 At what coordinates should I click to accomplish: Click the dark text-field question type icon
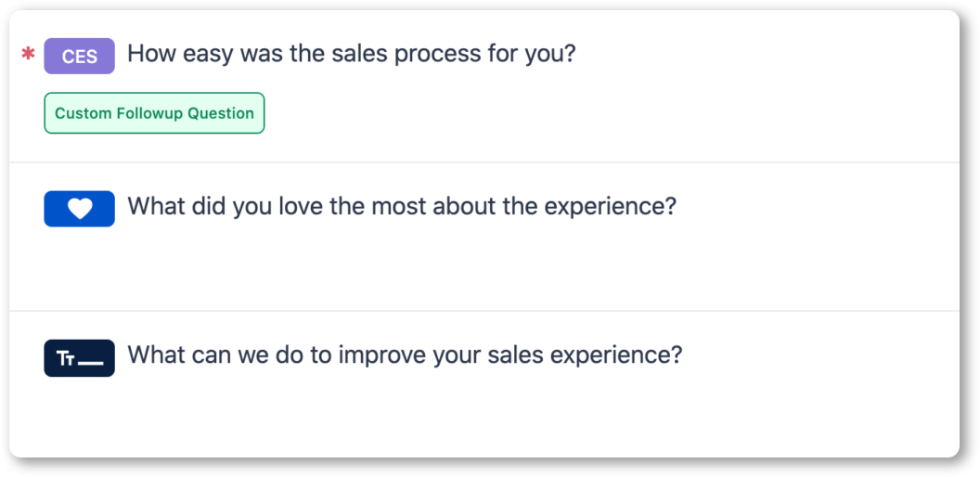click(80, 358)
